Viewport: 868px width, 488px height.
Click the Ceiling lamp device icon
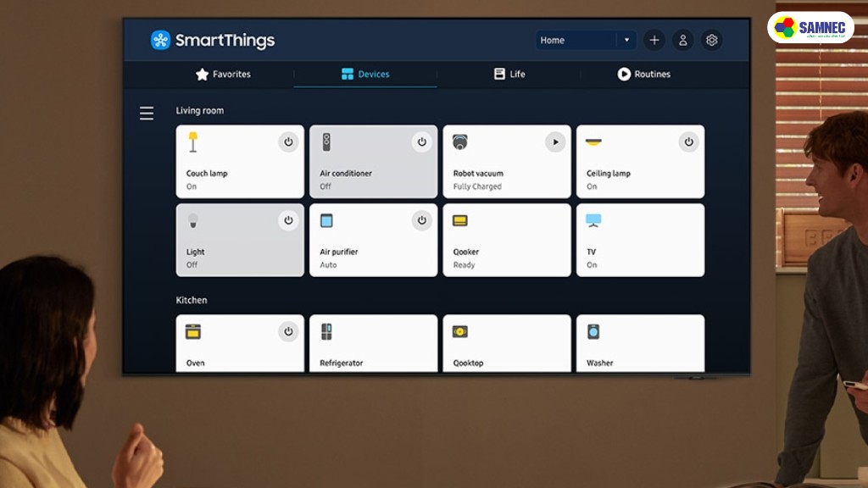click(593, 142)
